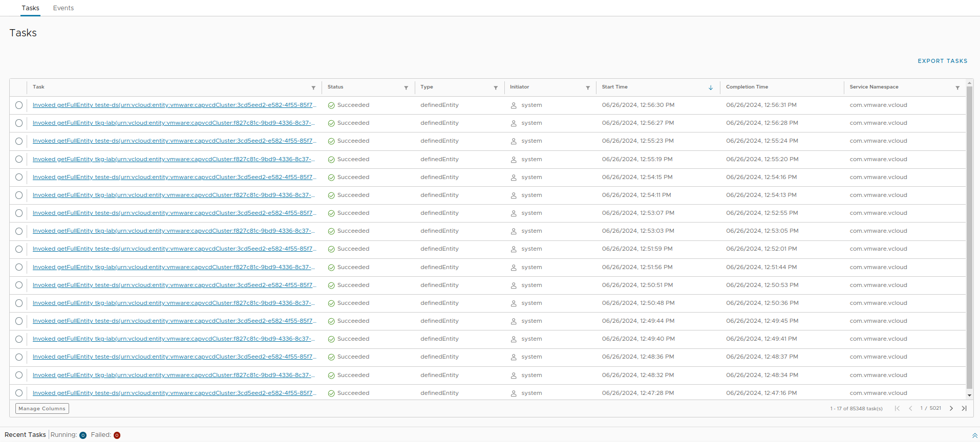Go to the next page of tasks
Viewport: 980px width, 442px height.
951,408
